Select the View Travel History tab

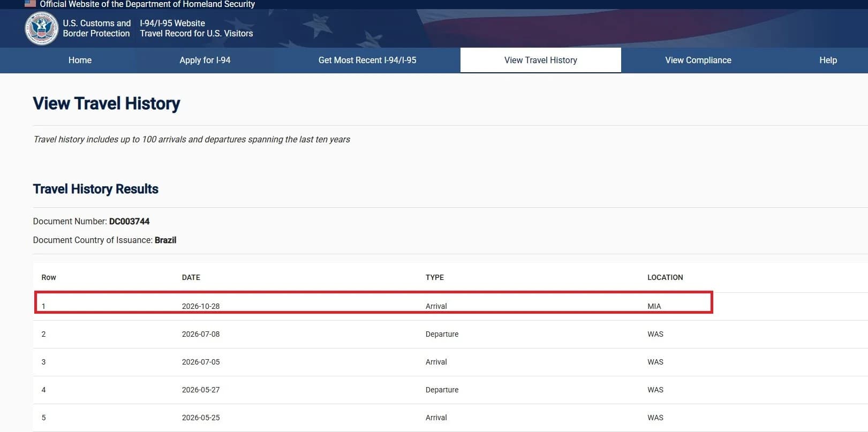(x=541, y=60)
